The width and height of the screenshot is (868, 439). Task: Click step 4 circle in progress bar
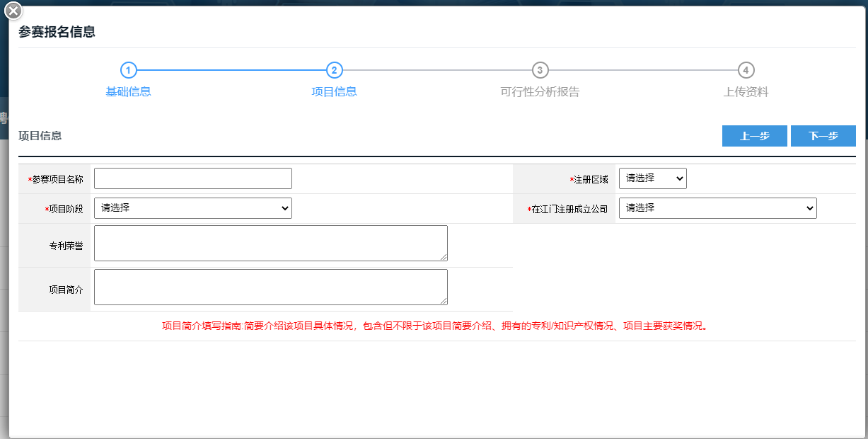click(746, 70)
